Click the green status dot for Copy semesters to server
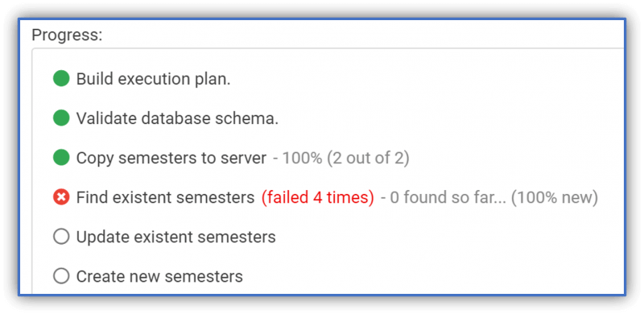This screenshot has width=644, height=314. tap(61, 158)
